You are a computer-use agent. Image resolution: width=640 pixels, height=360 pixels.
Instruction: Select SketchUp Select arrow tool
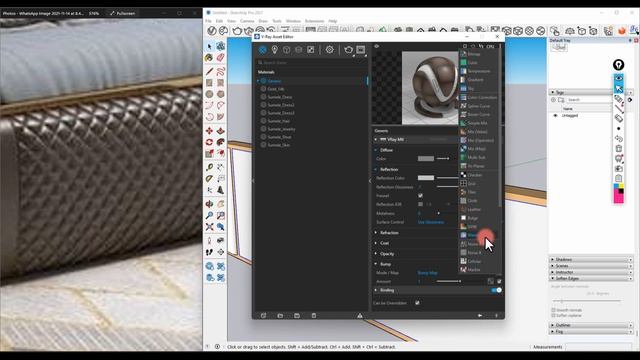pyautogui.click(x=209, y=47)
